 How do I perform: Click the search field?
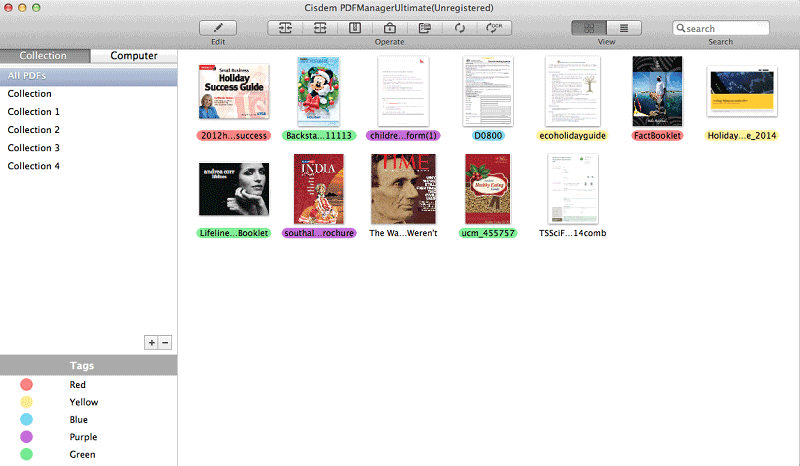coord(720,28)
